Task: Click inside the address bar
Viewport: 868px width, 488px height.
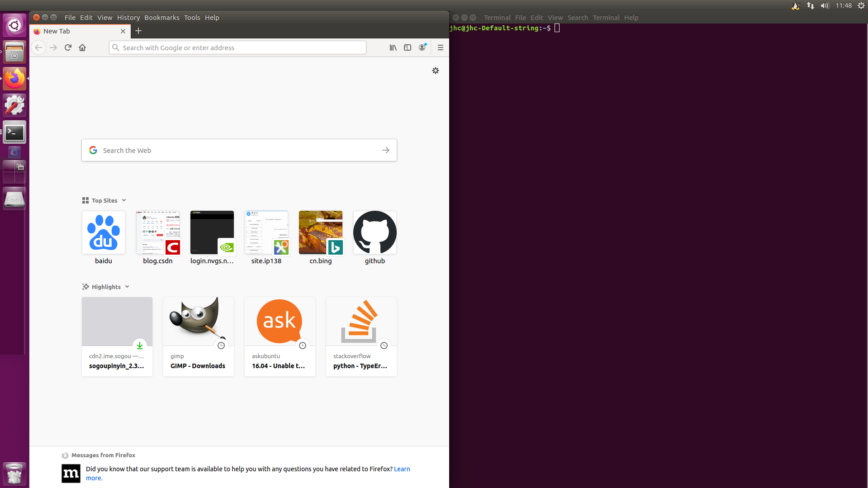Action: 237,47
